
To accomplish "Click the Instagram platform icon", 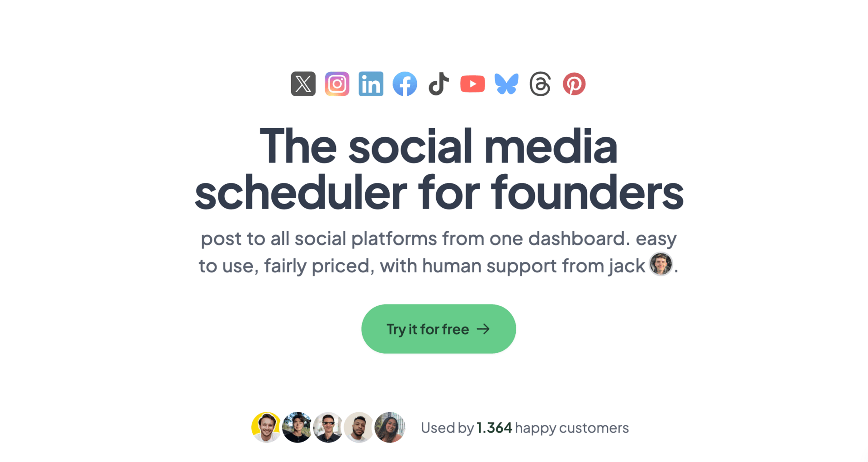I will (337, 84).
